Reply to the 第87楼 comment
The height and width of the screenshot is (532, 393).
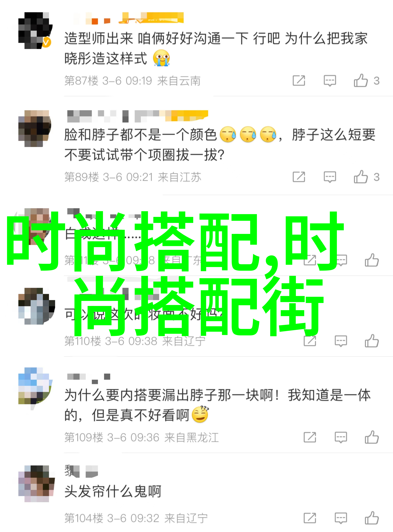pyautogui.click(x=330, y=81)
